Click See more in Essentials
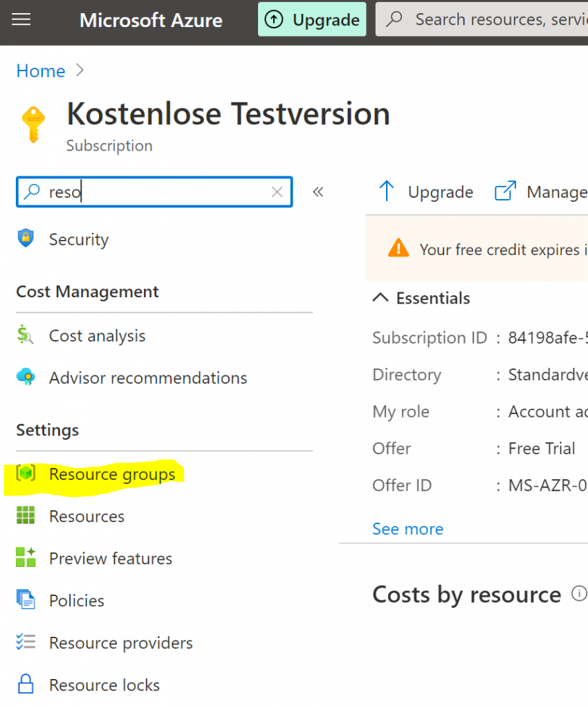 point(408,529)
